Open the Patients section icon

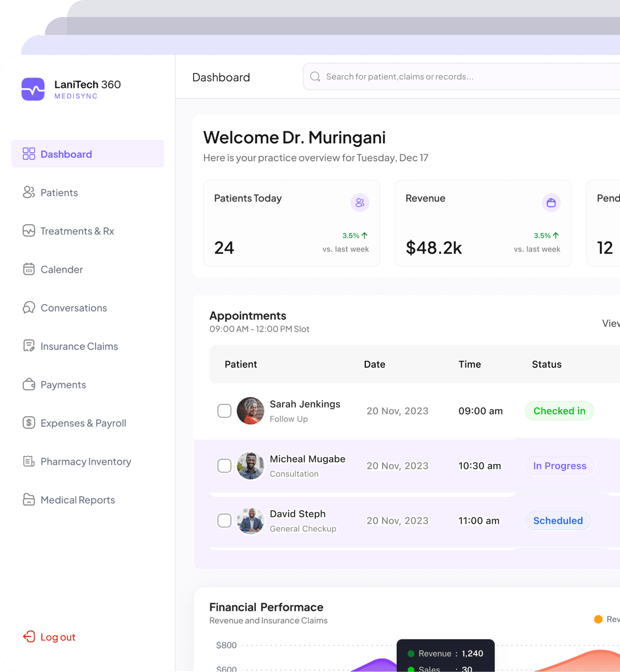coord(29,192)
